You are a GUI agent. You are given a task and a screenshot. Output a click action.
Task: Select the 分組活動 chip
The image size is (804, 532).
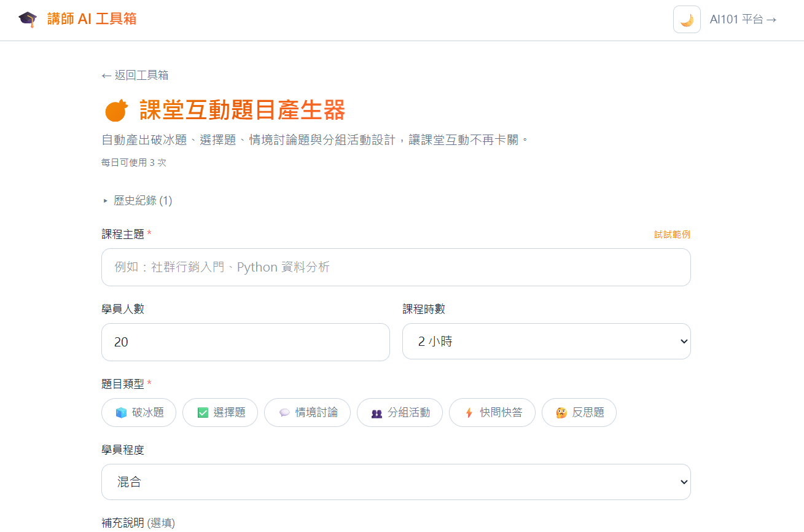(400, 413)
